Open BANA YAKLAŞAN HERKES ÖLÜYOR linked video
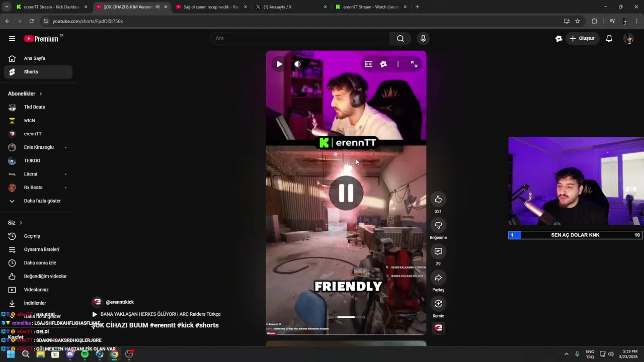The image size is (644, 362). click(156, 314)
